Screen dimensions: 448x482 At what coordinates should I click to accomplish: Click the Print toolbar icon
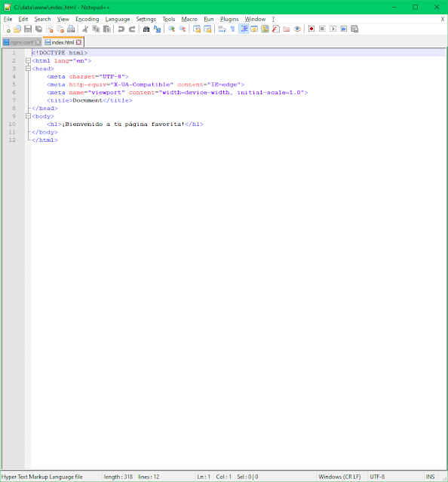(71, 29)
